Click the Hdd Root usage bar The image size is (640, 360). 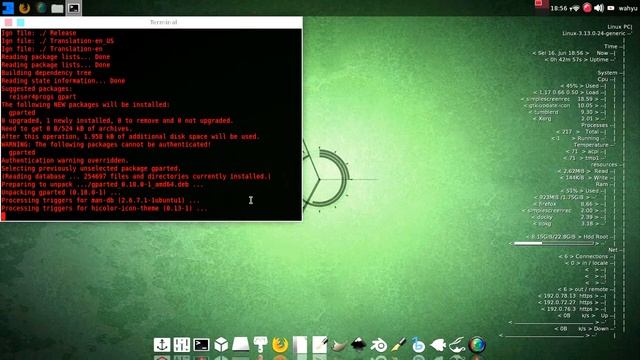point(553,243)
